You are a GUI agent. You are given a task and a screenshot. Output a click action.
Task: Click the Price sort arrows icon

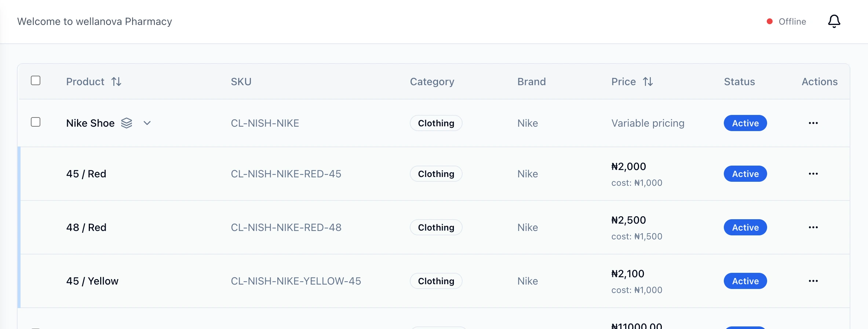648,82
